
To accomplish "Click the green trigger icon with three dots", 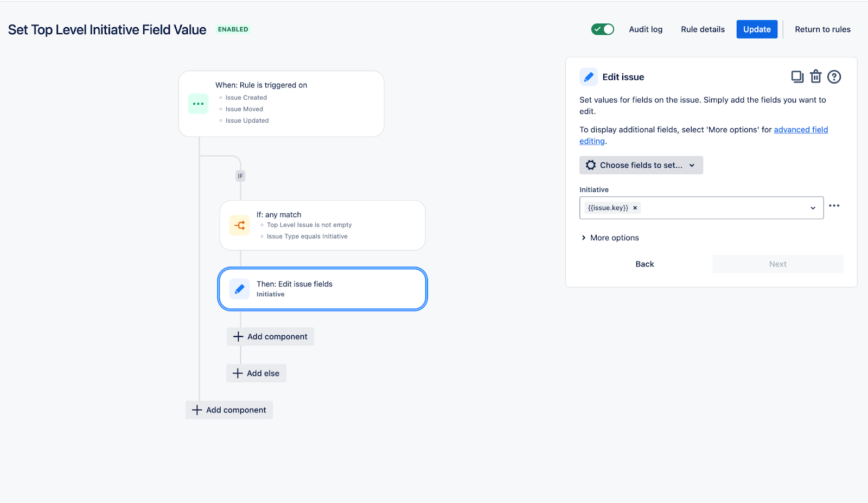I will coord(198,104).
